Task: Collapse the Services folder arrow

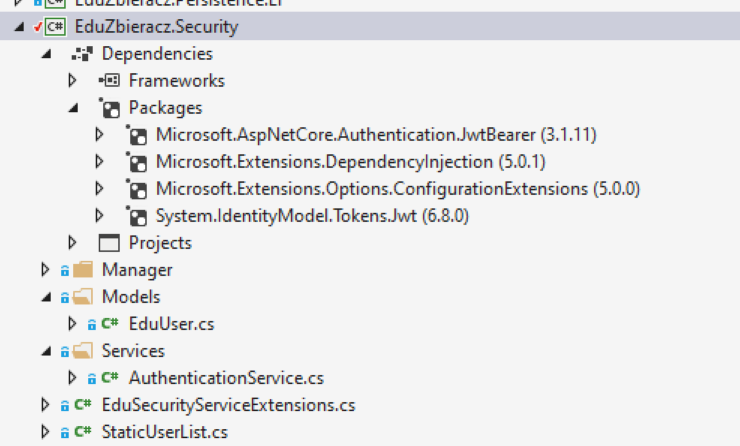Action: point(46,352)
